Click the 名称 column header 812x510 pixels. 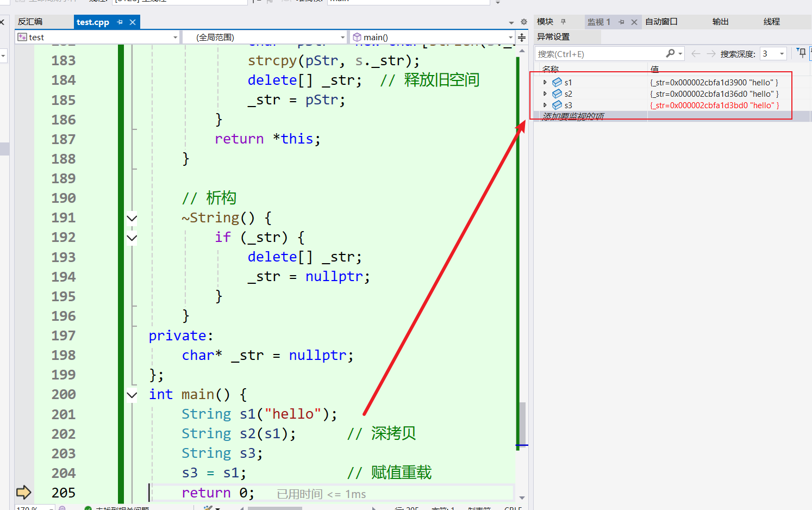(x=551, y=69)
